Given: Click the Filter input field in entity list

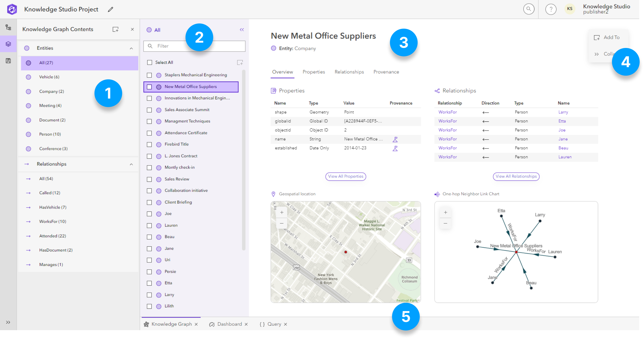Looking at the screenshot, I should click(x=195, y=46).
